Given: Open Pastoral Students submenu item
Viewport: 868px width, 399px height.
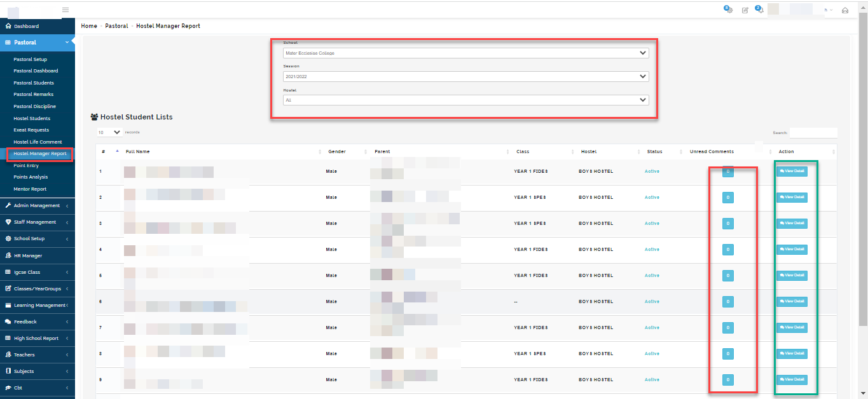Looking at the screenshot, I should point(34,83).
